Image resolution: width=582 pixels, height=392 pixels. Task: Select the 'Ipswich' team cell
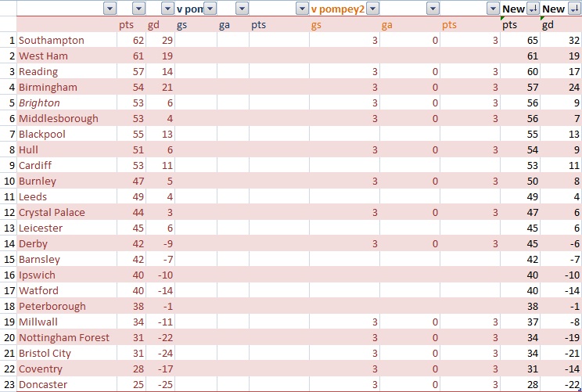click(x=66, y=275)
